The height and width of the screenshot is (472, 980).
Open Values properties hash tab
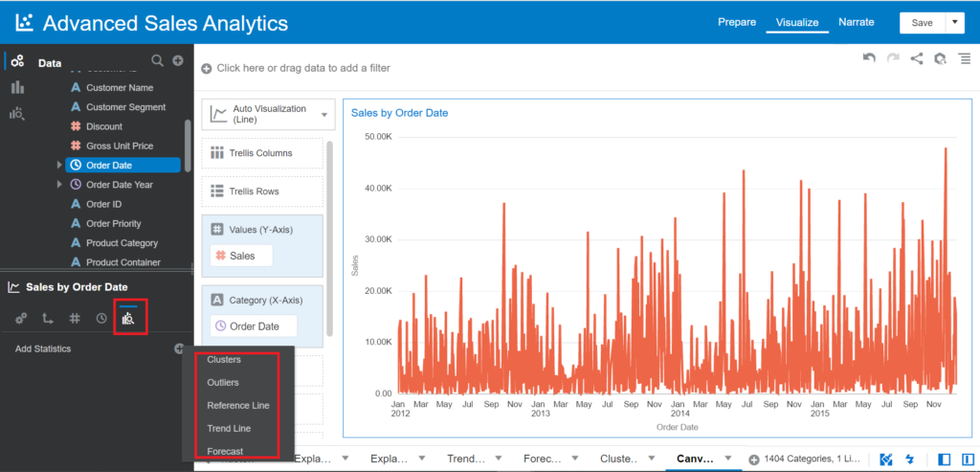[75, 319]
